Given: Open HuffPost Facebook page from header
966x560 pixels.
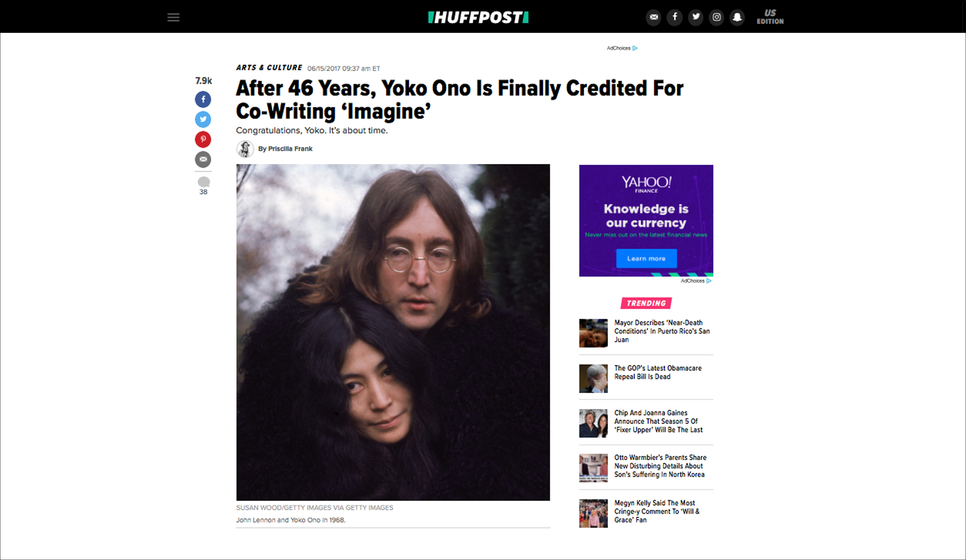Looking at the screenshot, I should coord(675,17).
